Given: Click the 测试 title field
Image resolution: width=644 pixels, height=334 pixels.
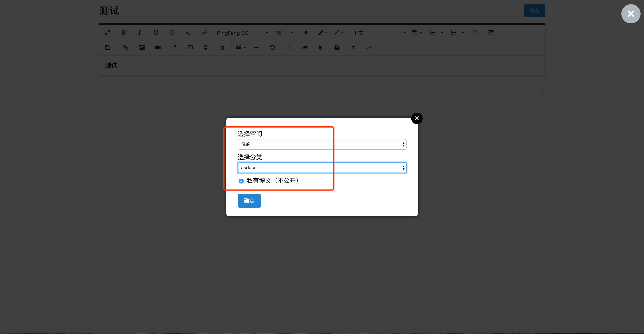Looking at the screenshot, I should (x=310, y=11).
